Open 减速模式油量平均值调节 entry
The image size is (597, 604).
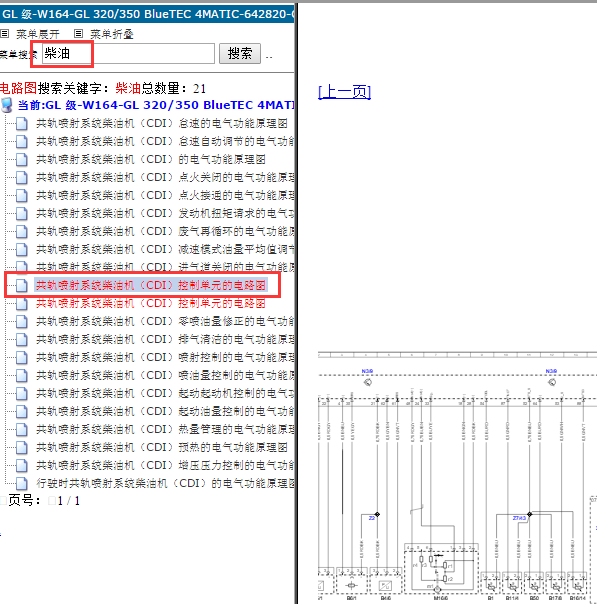tap(165, 249)
